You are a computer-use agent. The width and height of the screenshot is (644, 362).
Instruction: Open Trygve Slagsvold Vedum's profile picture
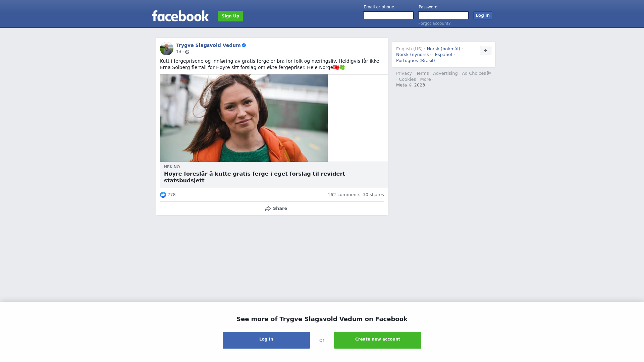[x=167, y=49]
